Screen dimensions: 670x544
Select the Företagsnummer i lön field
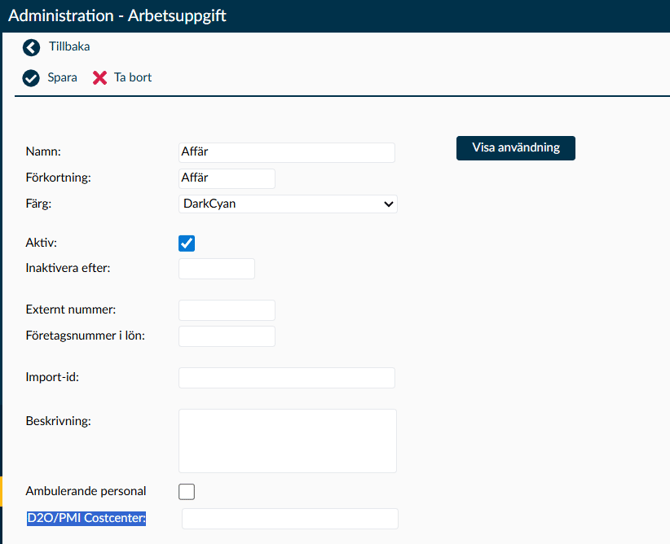click(x=226, y=336)
